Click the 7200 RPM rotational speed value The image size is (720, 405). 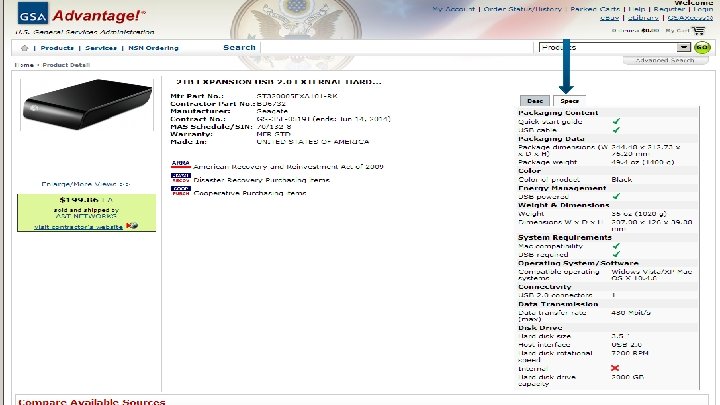click(630, 353)
